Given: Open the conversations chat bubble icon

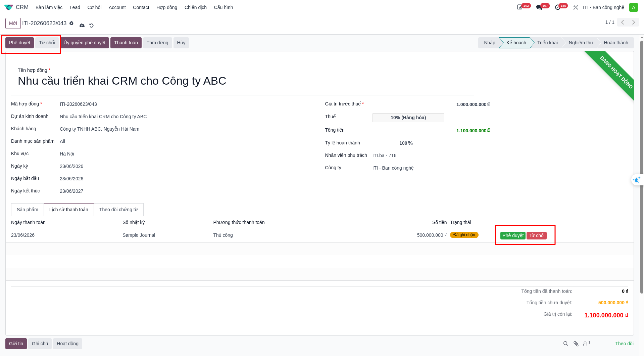Looking at the screenshot, I should 539,7.
